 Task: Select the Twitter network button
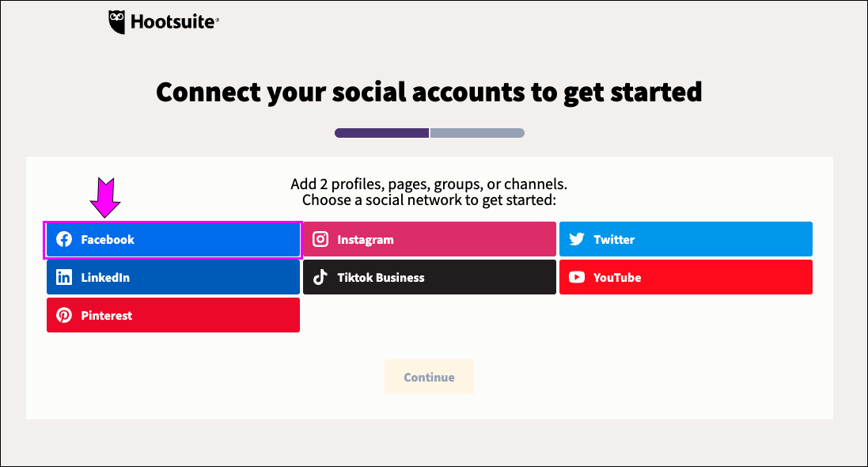686,240
